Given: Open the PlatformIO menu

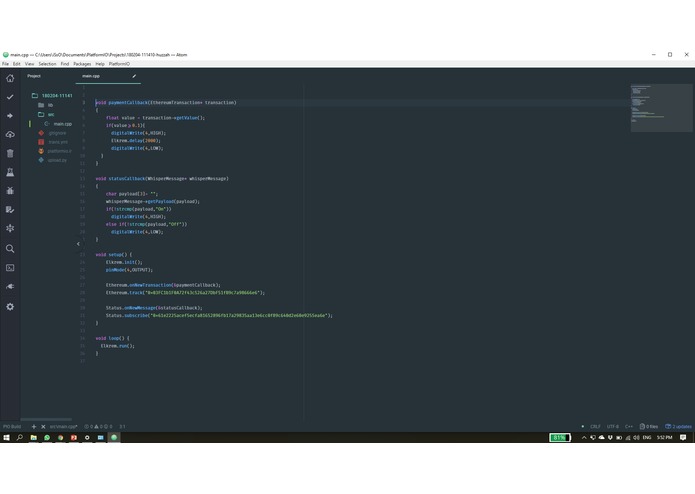Looking at the screenshot, I should point(119,64).
